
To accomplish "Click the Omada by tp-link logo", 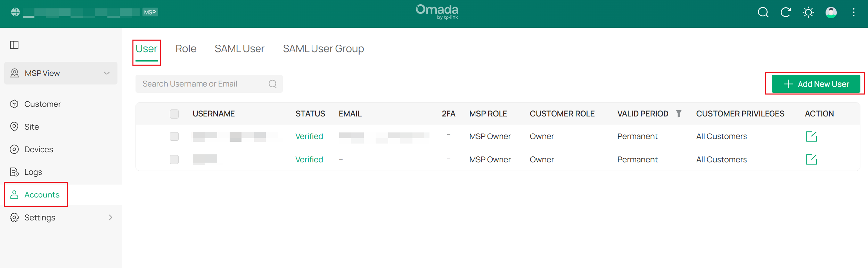I will (437, 12).
